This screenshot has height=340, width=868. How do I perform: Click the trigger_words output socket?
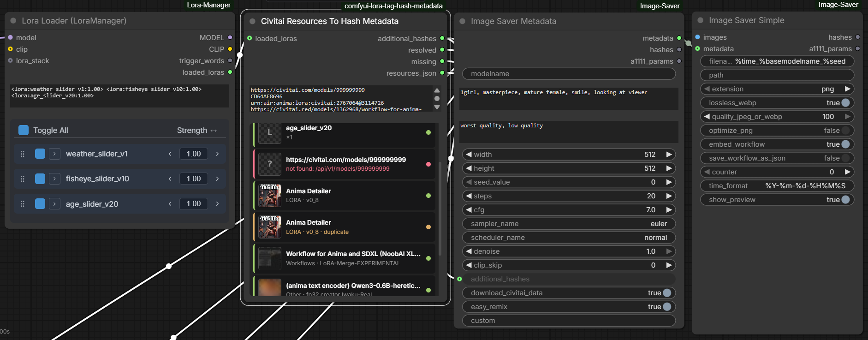[230, 60]
